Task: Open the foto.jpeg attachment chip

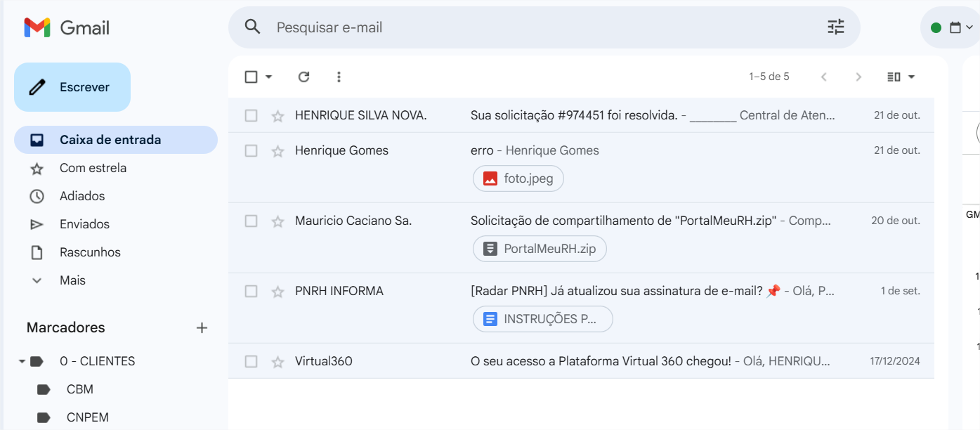Action: pyautogui.click(x=518, y=178)
